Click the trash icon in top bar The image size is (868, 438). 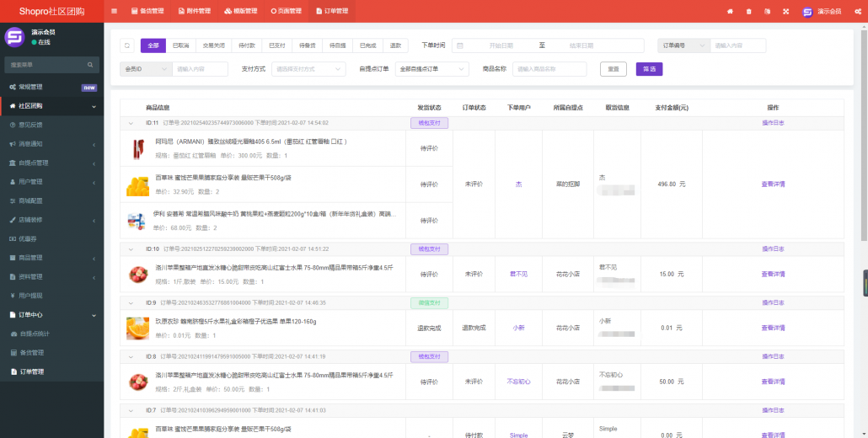point(748,11)
